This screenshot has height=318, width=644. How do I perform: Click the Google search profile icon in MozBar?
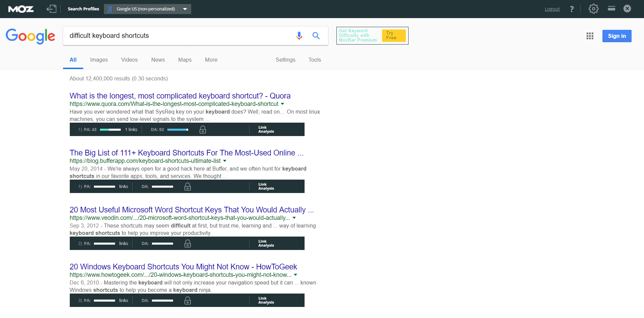coord(110,9)
